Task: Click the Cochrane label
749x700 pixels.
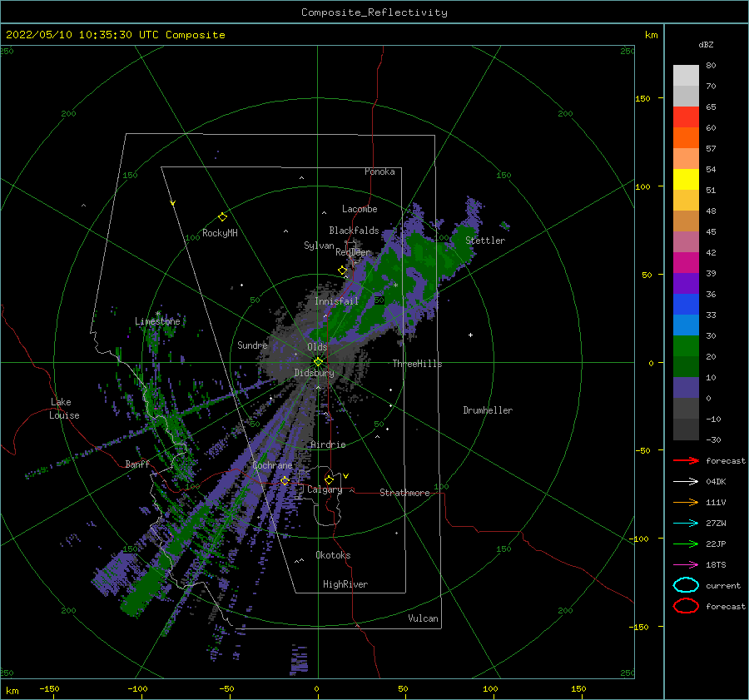Action: (272, 465)
